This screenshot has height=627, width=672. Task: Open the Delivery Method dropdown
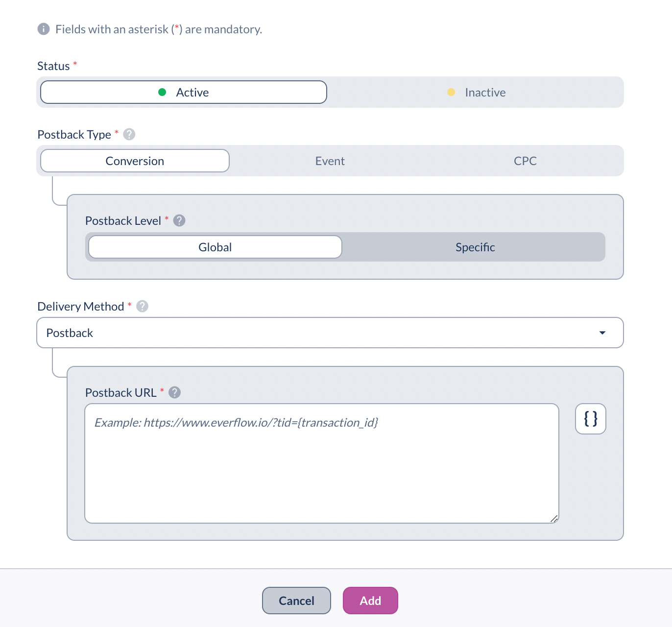330,333
